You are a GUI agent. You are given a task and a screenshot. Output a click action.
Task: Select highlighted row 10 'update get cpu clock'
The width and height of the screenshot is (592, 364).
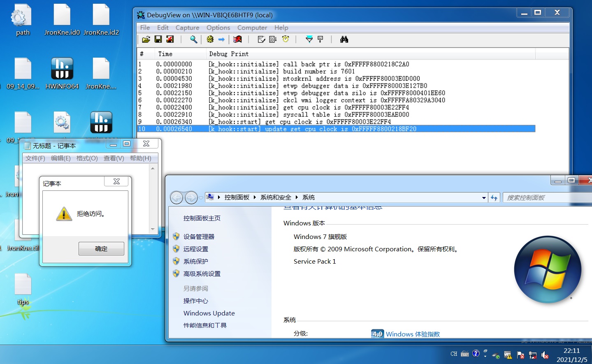click(336, 129)
